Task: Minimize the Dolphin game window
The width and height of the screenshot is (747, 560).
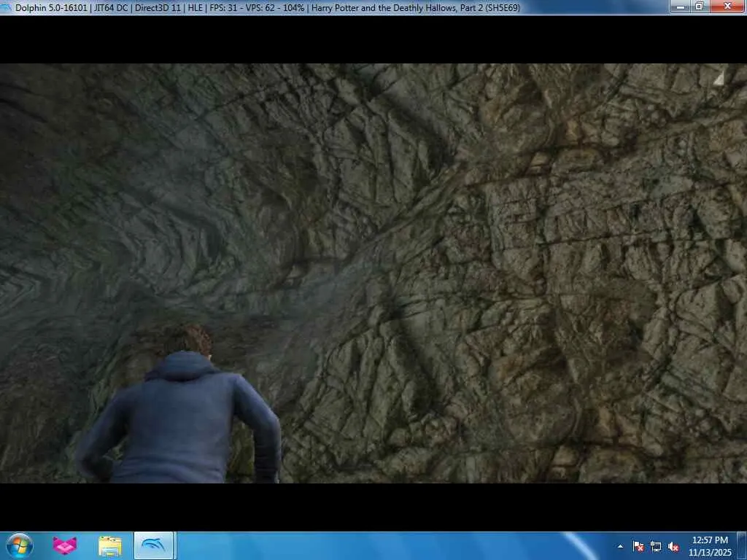Action: [681, 7]
